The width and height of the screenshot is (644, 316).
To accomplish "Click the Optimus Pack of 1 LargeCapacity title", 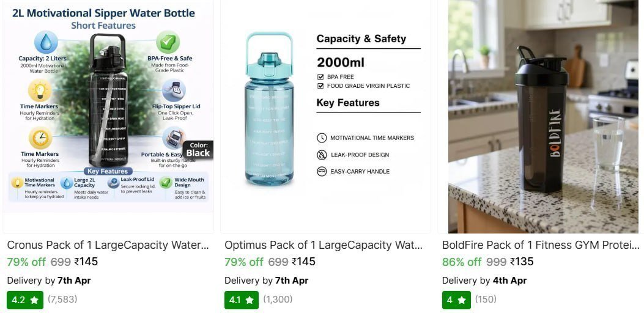I will pyautogui.click(x=324, y=245).
